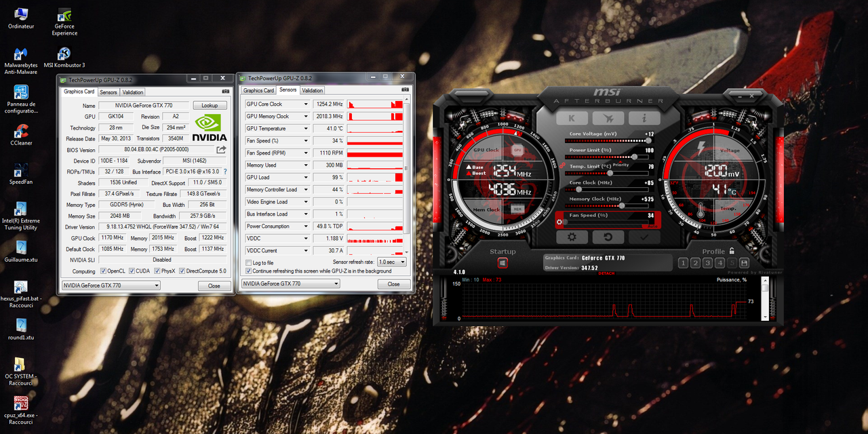Switch to Graphics Card tab in Sensors window

259,90
